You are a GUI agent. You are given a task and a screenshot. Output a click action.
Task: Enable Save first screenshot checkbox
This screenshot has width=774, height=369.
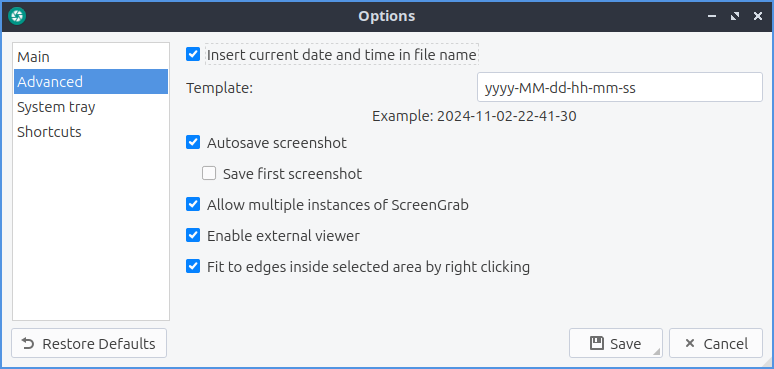coord(209,174)
